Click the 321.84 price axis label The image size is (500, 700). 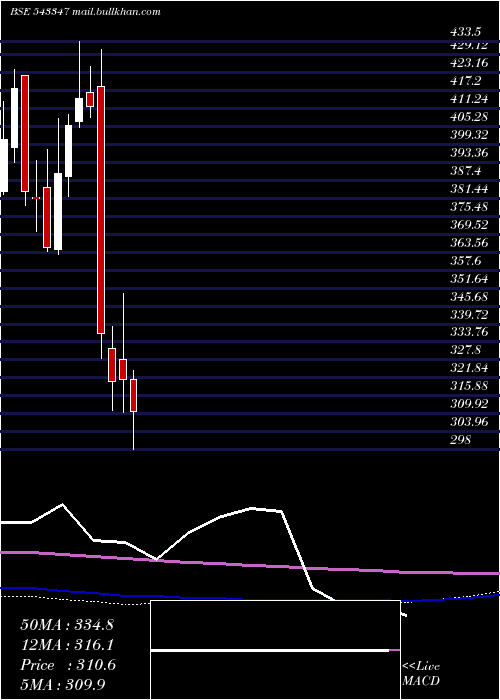point(469,368)
